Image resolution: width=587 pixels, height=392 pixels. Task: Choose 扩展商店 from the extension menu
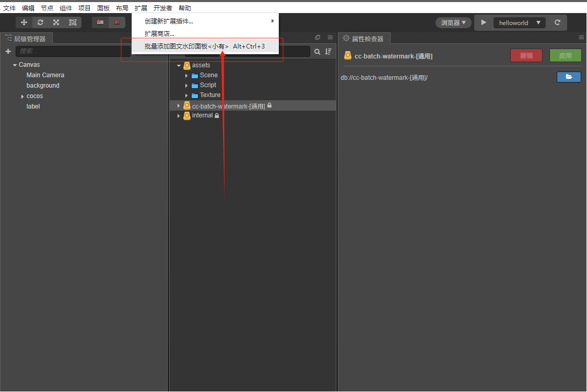click(x=159, y=34)
